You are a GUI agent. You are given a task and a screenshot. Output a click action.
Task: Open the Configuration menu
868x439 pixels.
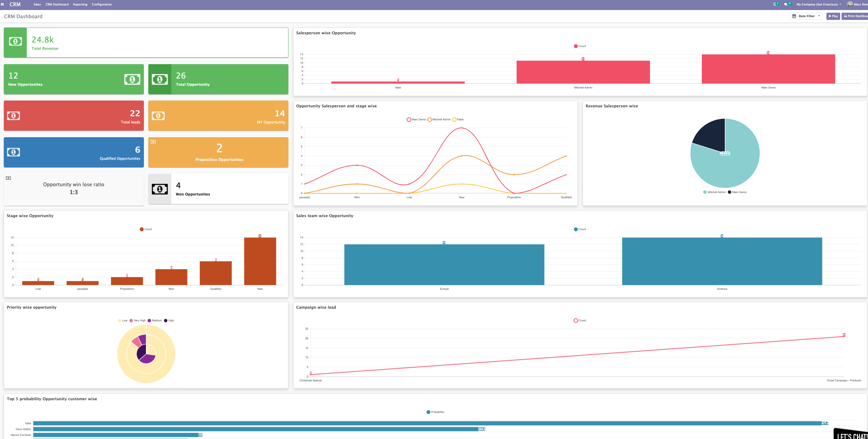click(x=102, y=4)
